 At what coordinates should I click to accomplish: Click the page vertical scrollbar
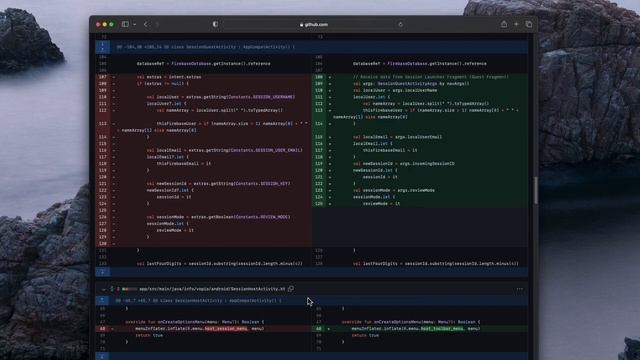click(x=536, y=190)
